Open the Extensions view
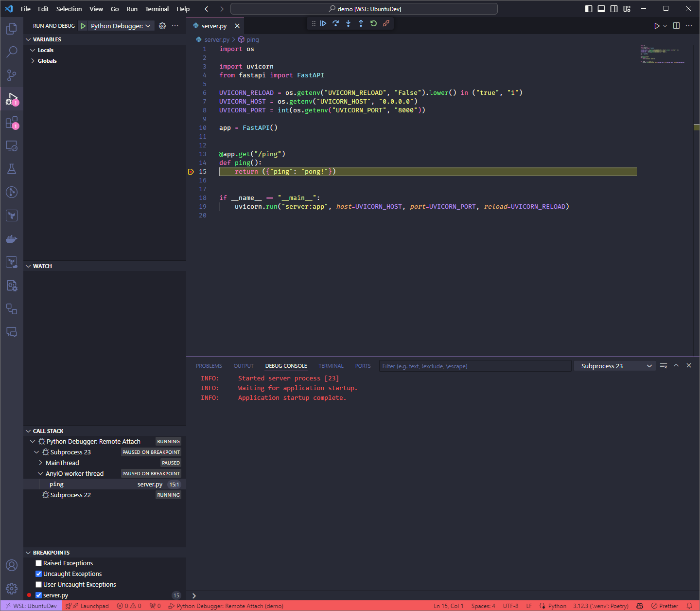Viewport: 700px width, 611px height. (x=12, y=122)
